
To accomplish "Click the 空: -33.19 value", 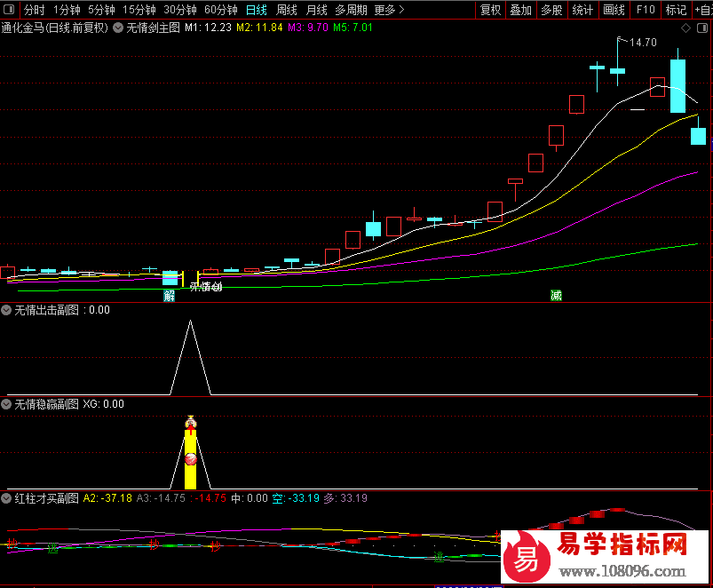I will click(296, 498).
